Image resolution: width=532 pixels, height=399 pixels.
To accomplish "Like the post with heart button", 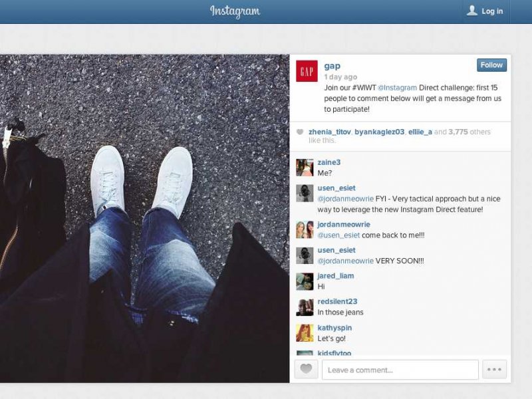I will click(306, 369).
